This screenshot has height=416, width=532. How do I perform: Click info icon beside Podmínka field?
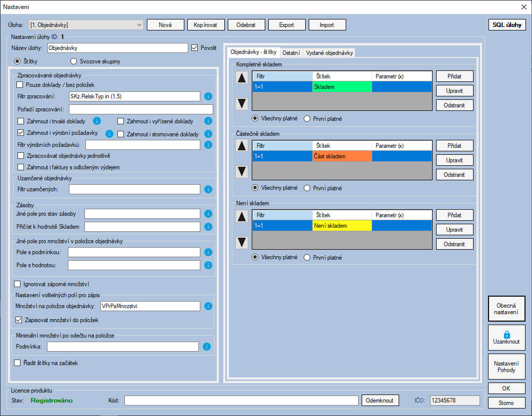click(207, 347)
